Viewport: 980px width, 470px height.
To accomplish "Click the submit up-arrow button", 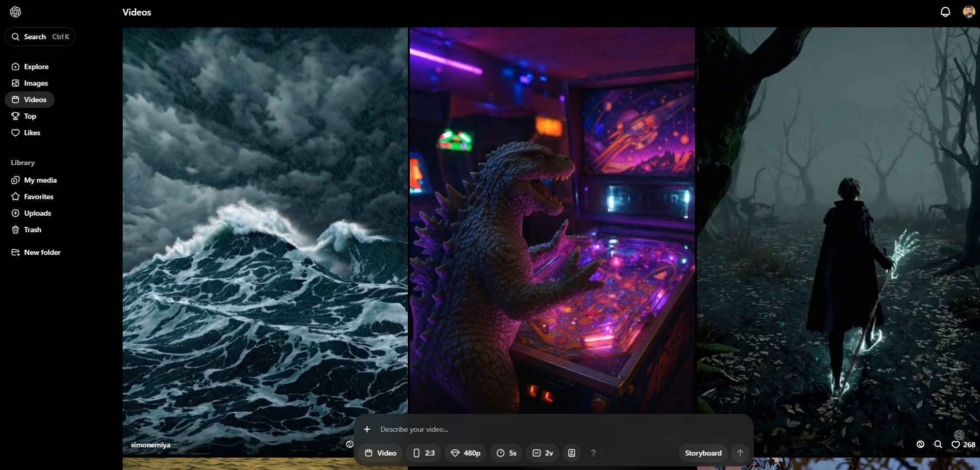I will pos(740,453).
